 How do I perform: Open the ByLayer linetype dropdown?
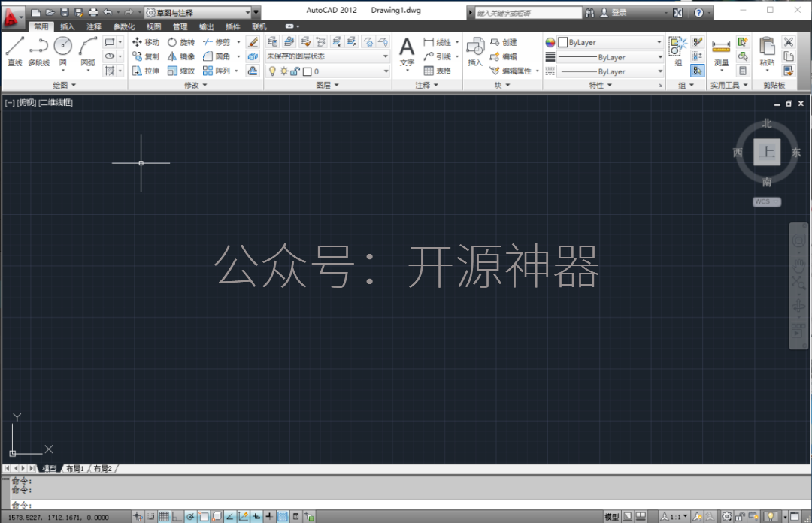tap(610, 71)
